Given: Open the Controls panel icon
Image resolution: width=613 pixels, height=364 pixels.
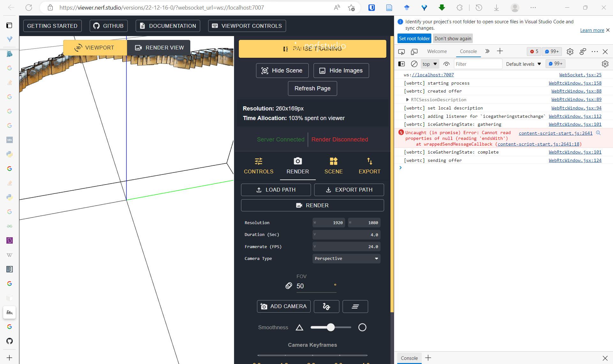Looking at the screenshot, I should (x=259, y=165).
